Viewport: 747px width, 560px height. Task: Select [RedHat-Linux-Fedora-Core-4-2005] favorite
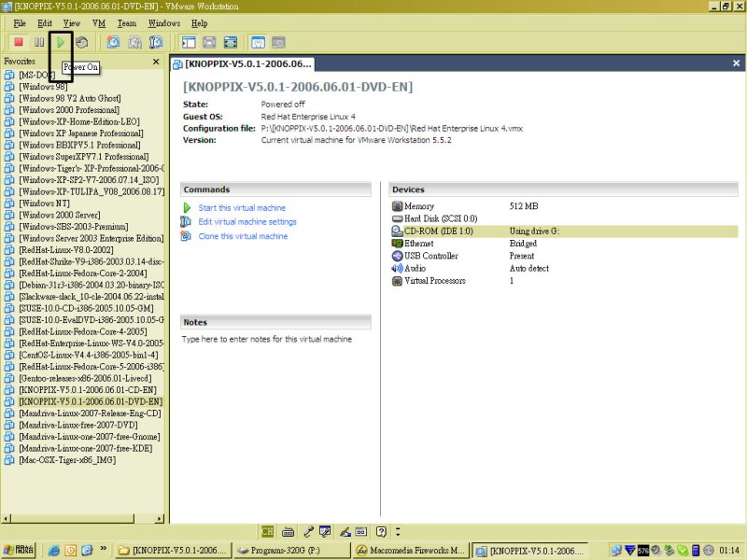coord(83,331)
